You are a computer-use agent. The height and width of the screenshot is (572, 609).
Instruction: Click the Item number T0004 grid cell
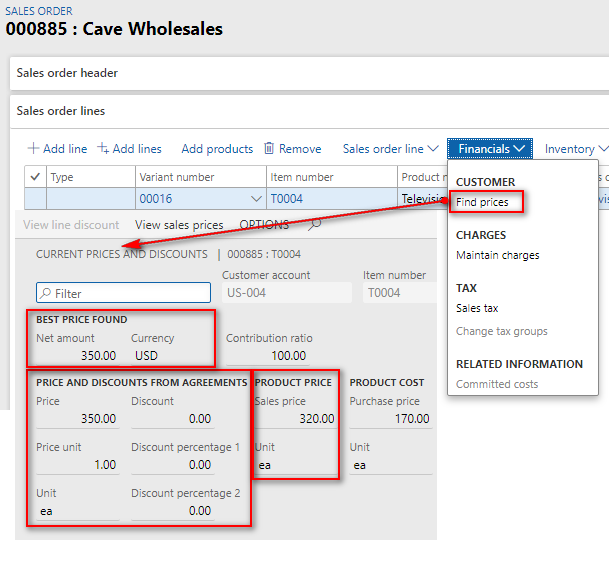point(330,199)
